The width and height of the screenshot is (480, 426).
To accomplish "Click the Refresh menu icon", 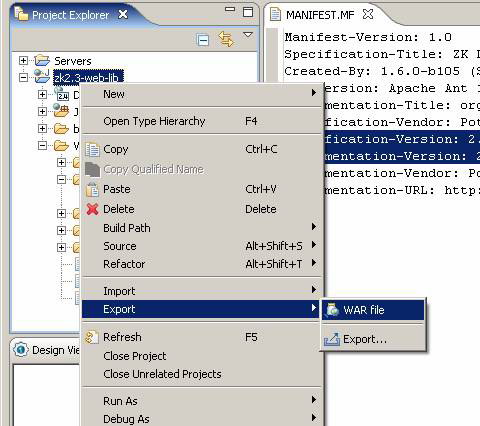I will [92, 337].
